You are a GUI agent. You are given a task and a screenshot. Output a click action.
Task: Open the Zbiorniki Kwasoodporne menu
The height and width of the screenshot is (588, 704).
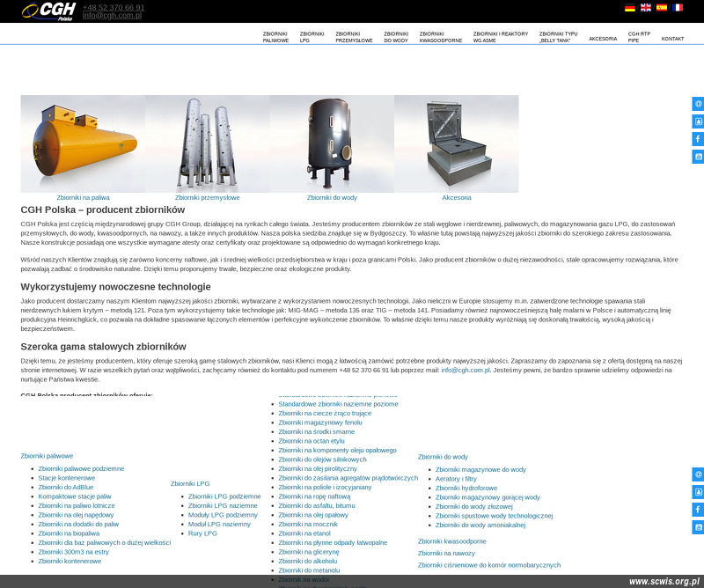[x=441, y=37]
